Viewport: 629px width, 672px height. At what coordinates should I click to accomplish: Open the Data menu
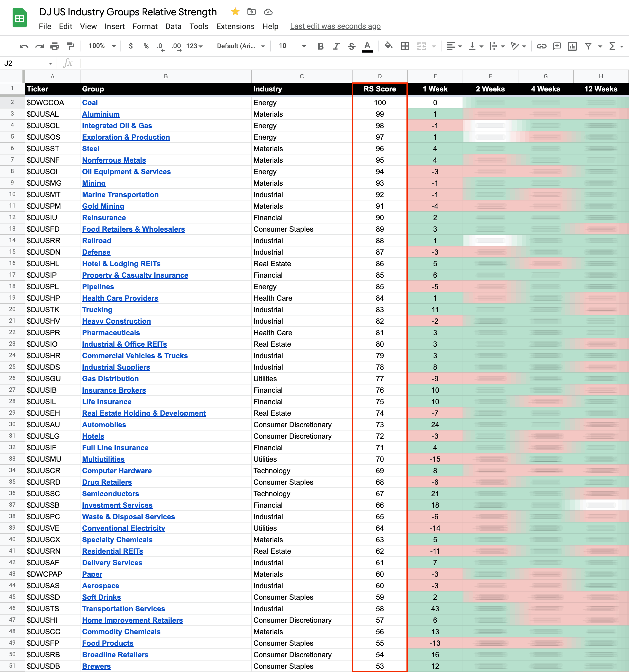(x=173, y=26)
